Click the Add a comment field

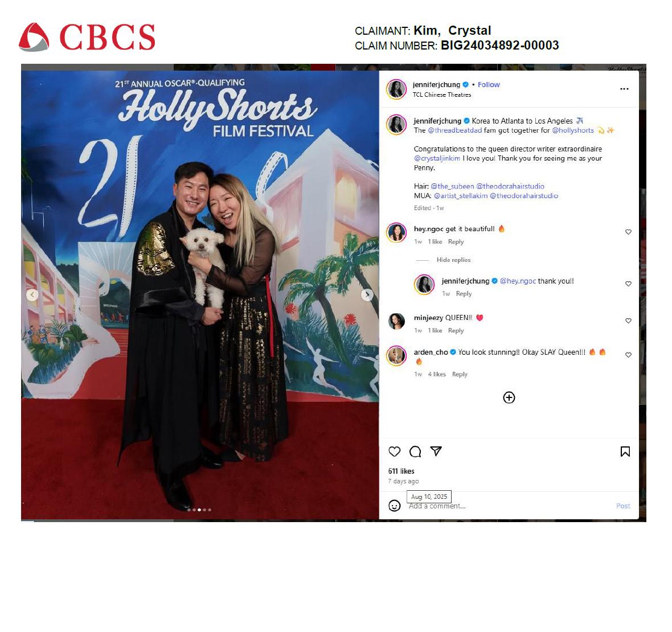pyautogui.click(x=510, y=506)
